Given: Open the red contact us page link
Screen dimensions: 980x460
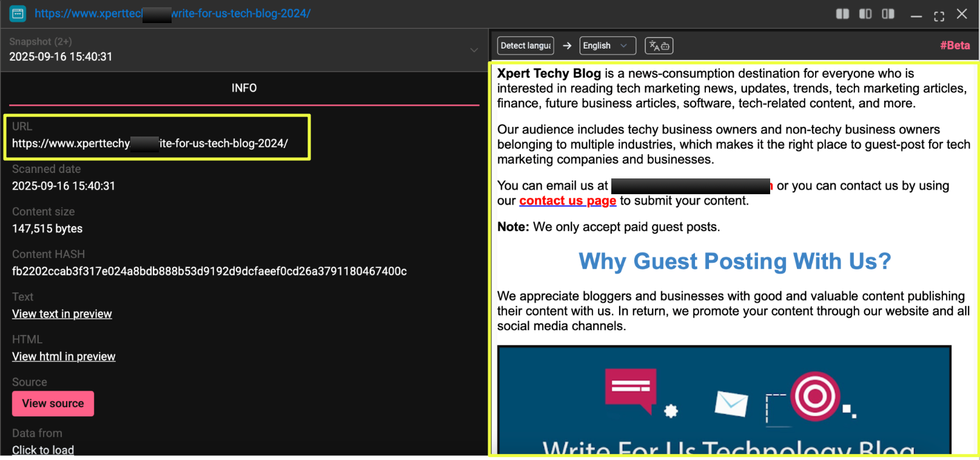Looking at the screenshot, I should [568, 201].
